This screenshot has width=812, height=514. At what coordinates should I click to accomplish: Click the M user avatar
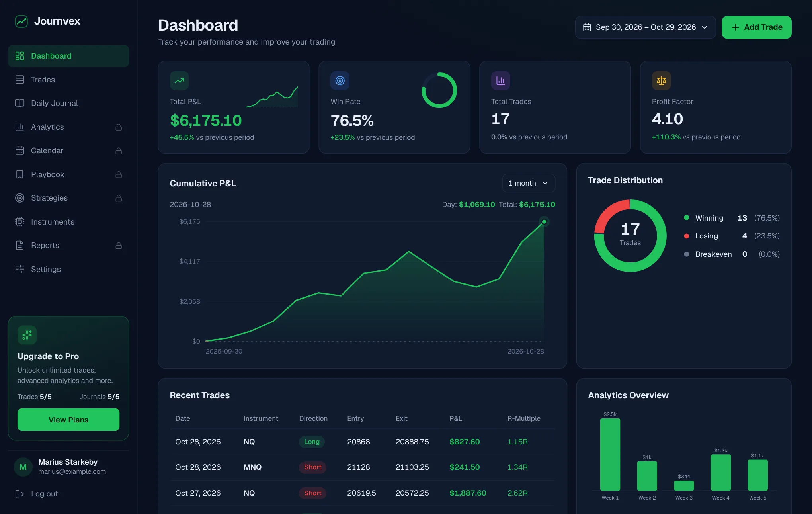click(x=23, y=467)
